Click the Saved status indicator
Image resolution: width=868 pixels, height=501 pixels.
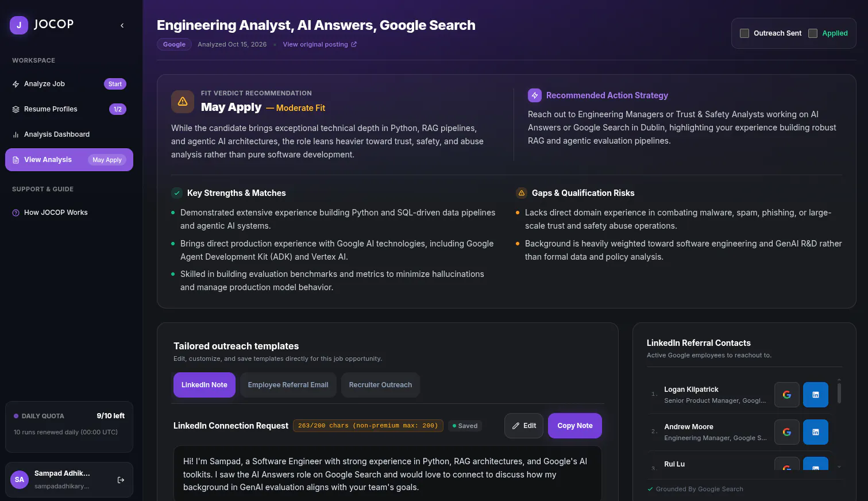coord(465,426)
